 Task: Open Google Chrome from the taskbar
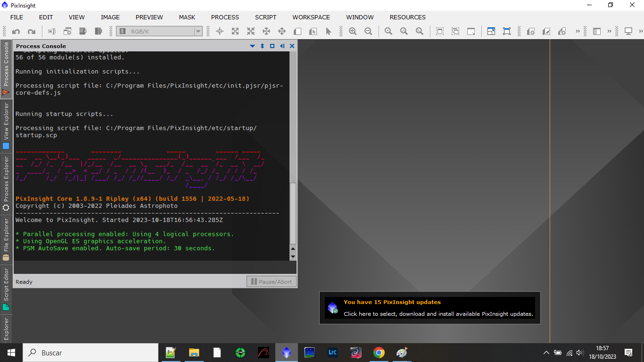[x=379, y=353]
